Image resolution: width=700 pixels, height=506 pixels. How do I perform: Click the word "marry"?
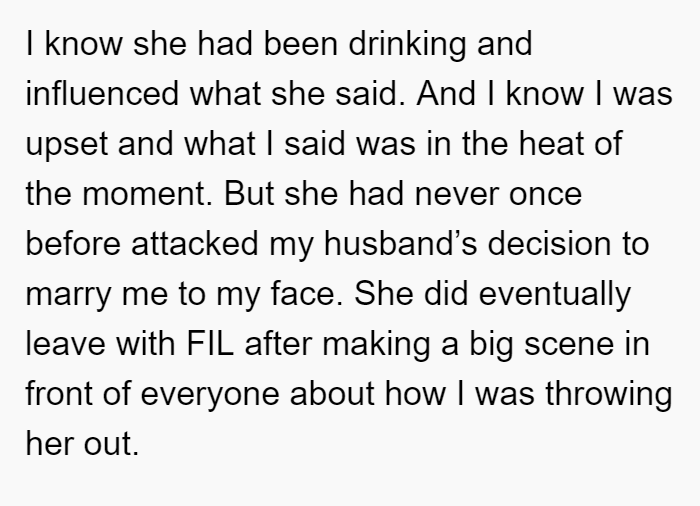point(68,295)
